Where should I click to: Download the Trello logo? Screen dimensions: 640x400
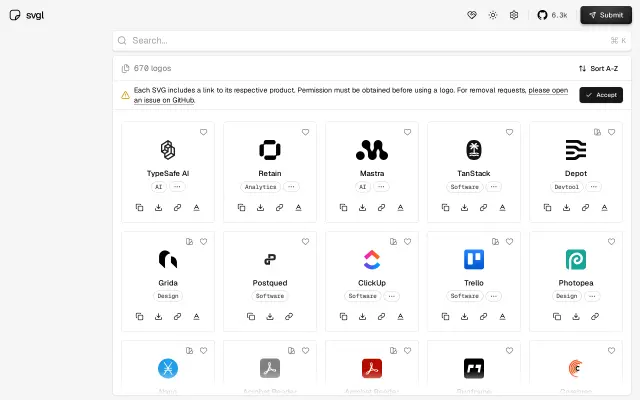(x=464, y=316)
